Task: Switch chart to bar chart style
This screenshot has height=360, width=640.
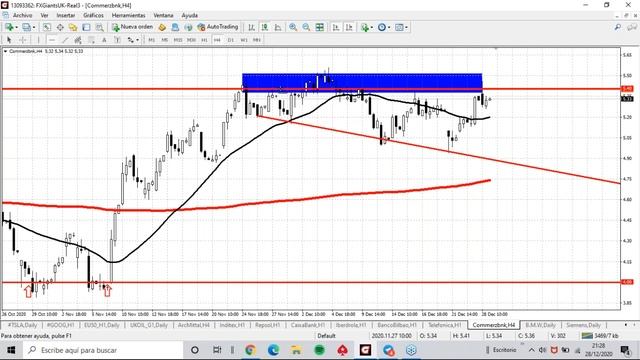Action: [x=251, y=27]
